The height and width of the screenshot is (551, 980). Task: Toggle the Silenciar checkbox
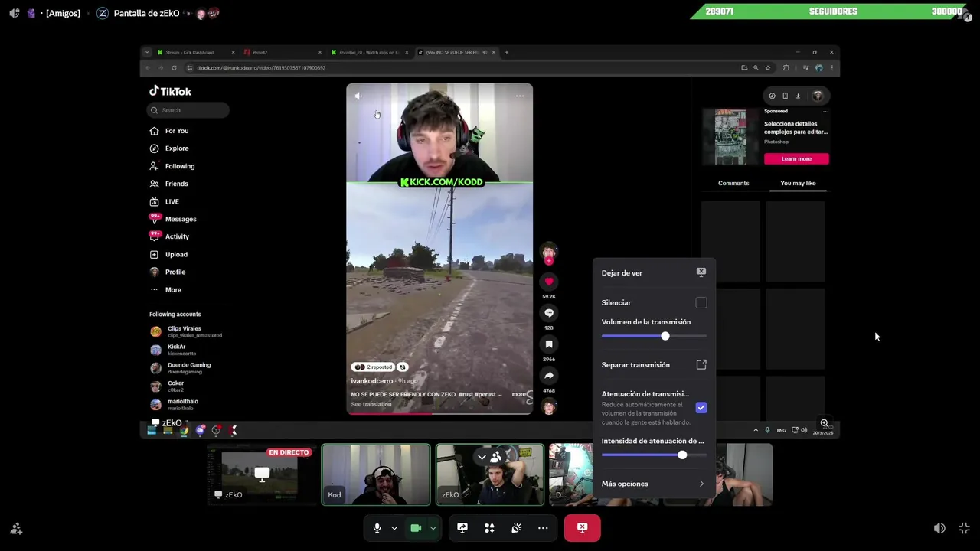click(x=701, y=303)
